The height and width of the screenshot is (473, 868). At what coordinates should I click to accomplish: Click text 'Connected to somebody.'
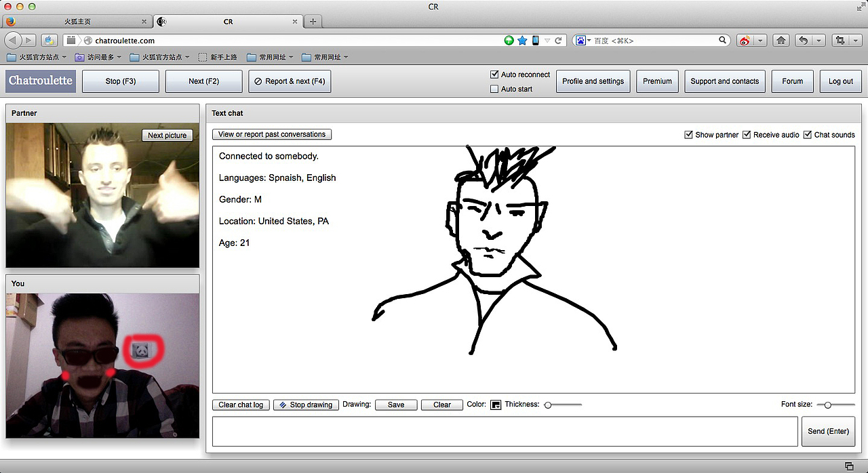click(269, 156)
